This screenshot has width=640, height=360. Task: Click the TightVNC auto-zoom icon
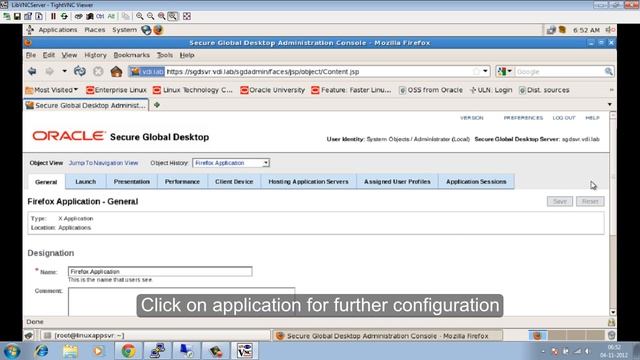[x=173, y=16]
